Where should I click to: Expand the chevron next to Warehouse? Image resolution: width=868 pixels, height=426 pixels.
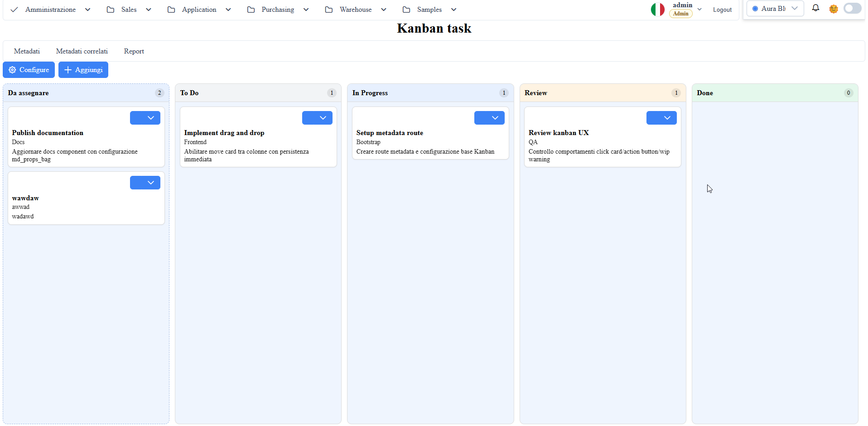coord(384,10)
